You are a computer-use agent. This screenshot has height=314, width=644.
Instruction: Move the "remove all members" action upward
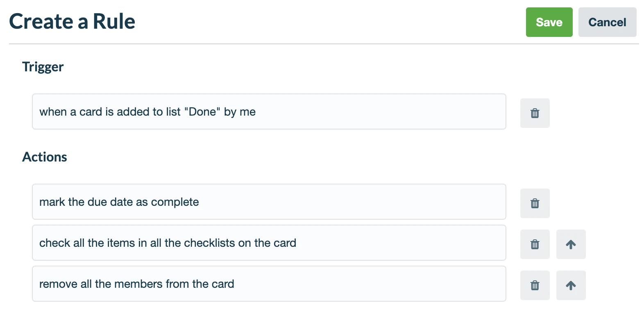point(571,285)
